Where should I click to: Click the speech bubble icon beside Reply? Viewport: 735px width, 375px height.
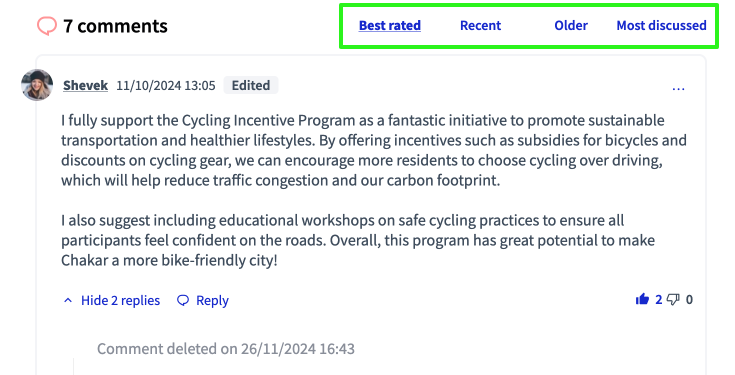[183, 300]
